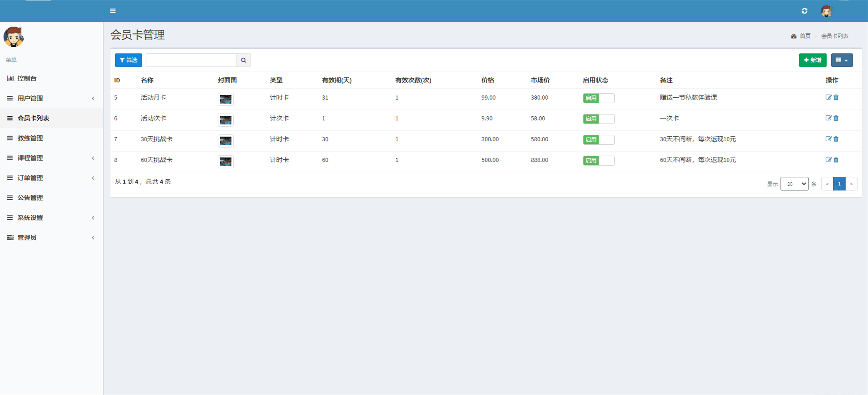Click the 筛选 filter button

point(128,60)
